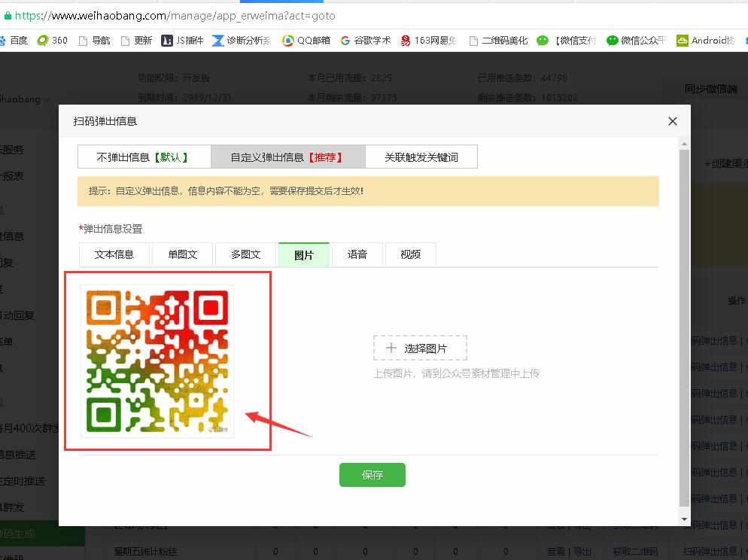Viewport: 748px width, 560px height.
Task: Open the 二维码美化 bookmark
Action: 498,41
